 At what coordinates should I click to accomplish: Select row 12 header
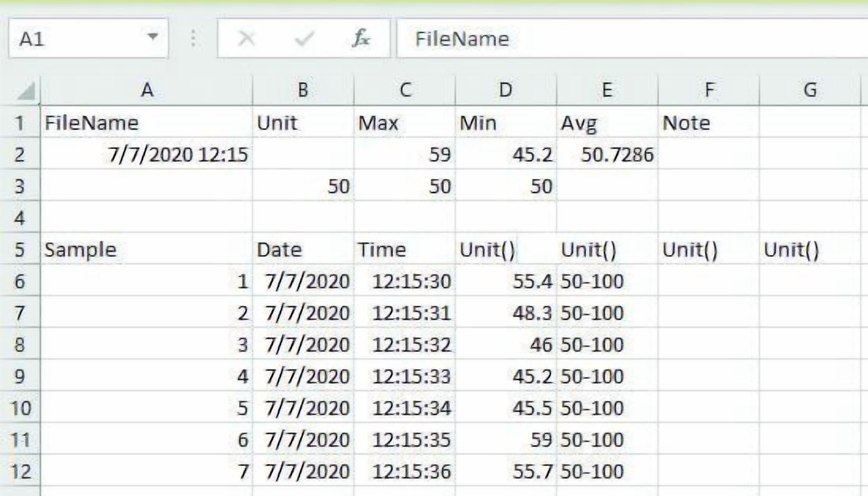tap(20, 471)
